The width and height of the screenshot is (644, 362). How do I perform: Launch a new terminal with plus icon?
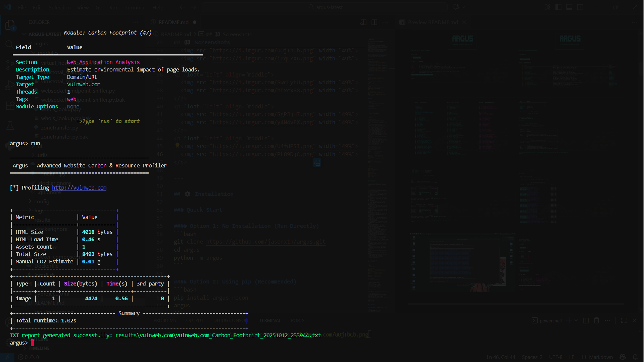[569, 320]
